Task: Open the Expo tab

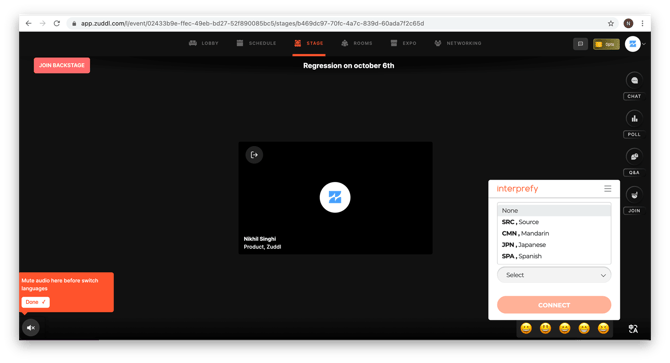Action: (x=403, y=43)
